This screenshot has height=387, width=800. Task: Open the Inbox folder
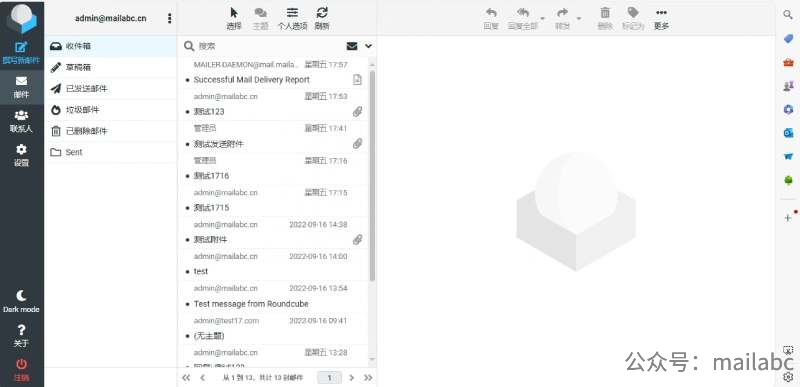click(111, 46)
